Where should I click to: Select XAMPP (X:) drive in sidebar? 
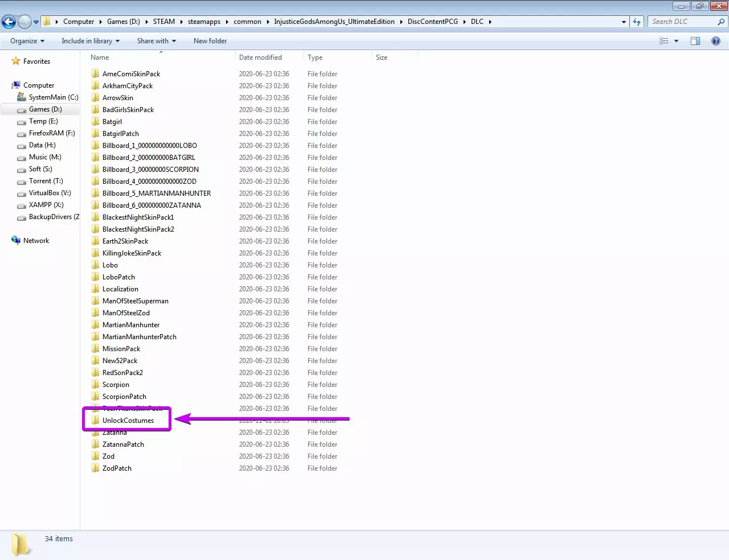coord(46,205)
